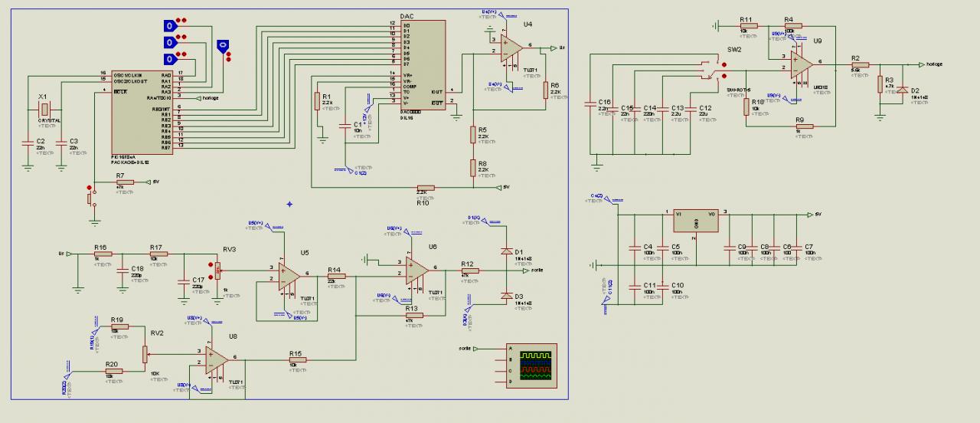Select the U9 op-amp triangle
This screenshot has height=423, width=980.
[x=801, y=63]
